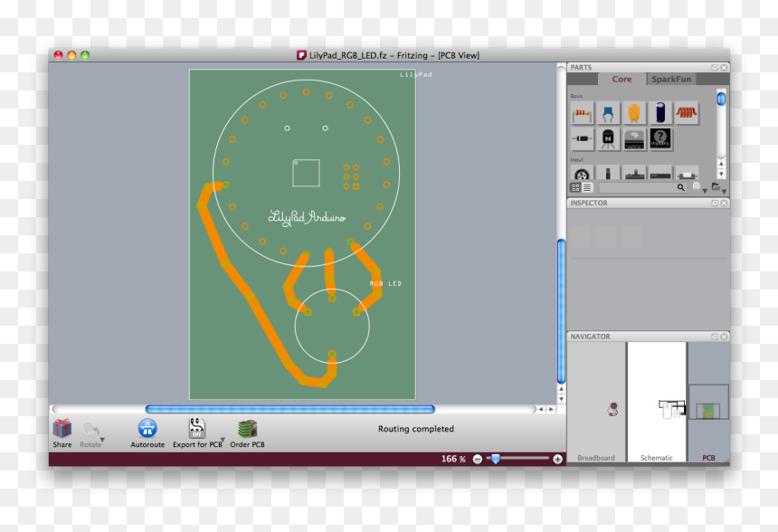Viewport: 778px width, 532px height.
Task: Select the blue ceramic capacitor part
Action: tap(608, 114)
